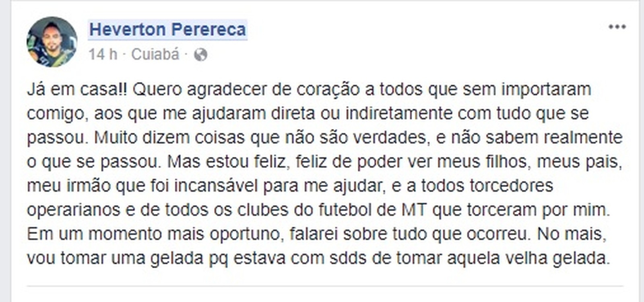
Task: Open Heverton Perereca's profile picture
Action: 52,41
